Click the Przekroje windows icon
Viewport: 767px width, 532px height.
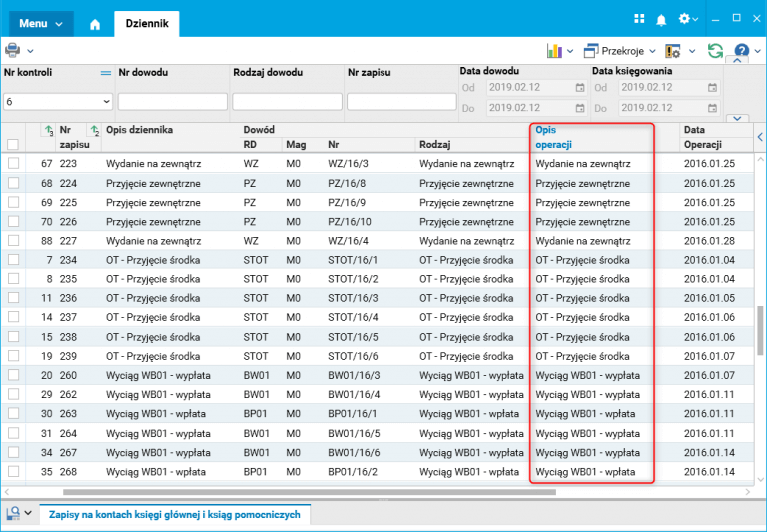[591, 50]
